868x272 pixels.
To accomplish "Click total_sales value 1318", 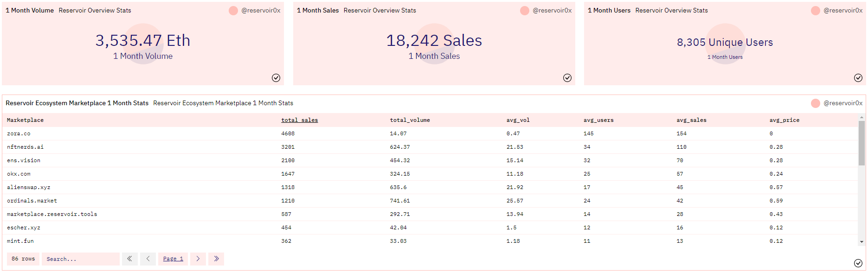I will tap(288, 187).
